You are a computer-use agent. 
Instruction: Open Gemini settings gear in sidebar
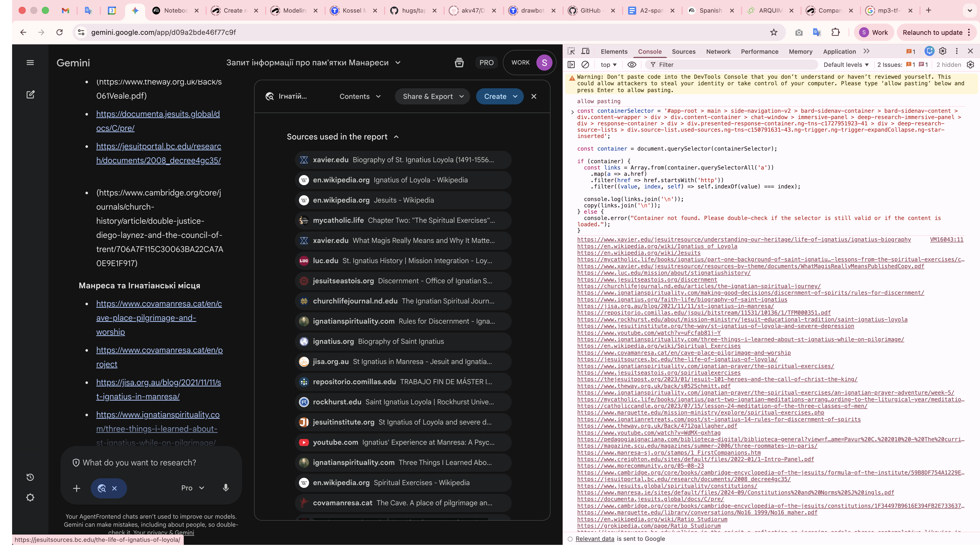pyautogui.click(x=30, y=497)
